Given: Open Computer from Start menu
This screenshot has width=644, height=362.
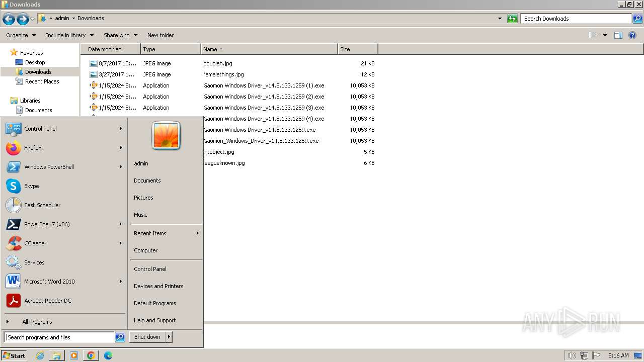Looking at the screenshot, I should [x=146, y=250].
